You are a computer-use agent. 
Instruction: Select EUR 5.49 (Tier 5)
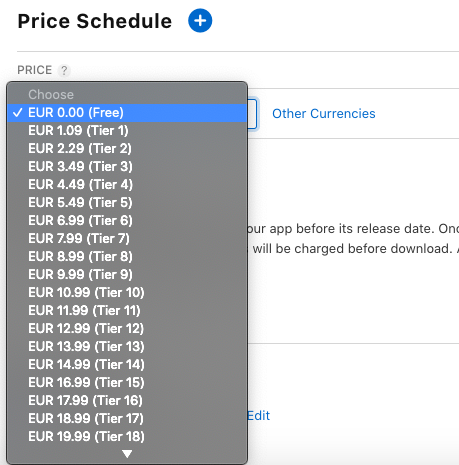pos(127,203)
